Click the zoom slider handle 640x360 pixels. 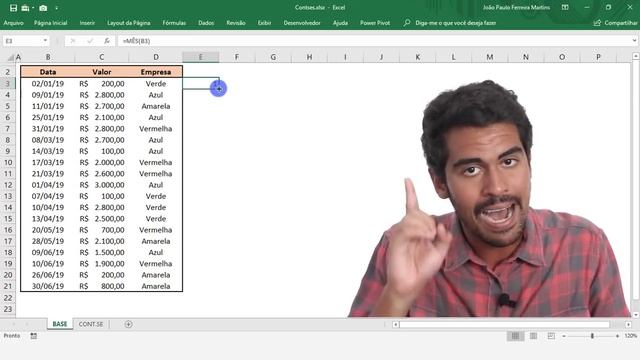click(592, 336)
